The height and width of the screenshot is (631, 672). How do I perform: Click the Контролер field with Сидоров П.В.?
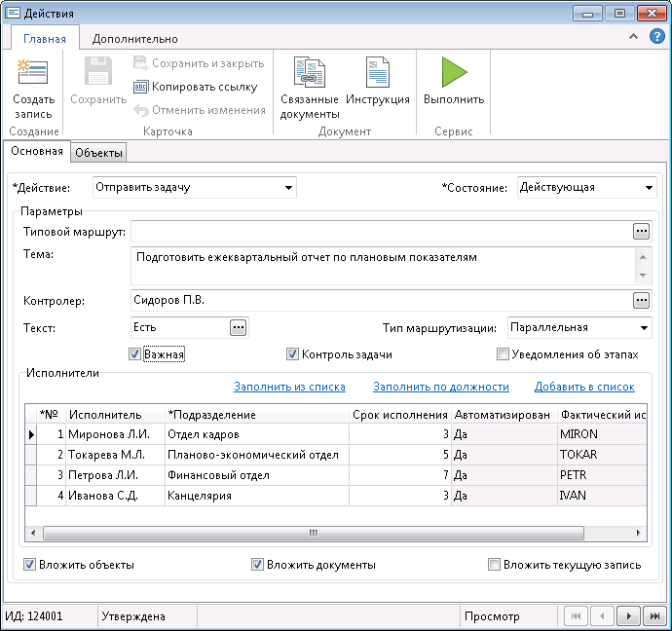[382, 300]
